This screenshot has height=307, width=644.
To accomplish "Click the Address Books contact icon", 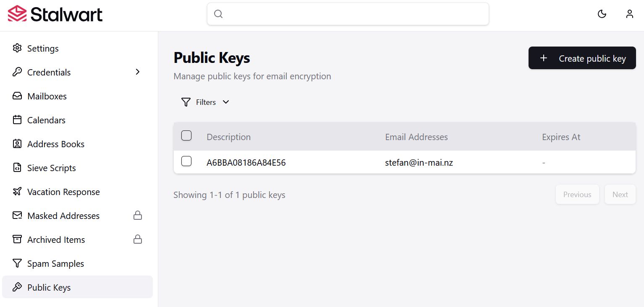I will (17, 144).
